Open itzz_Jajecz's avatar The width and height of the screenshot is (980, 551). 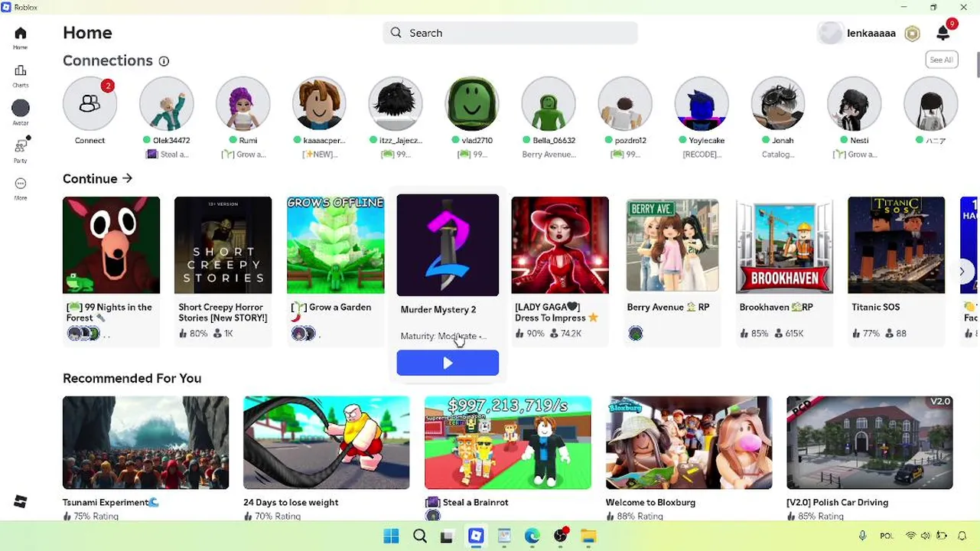point(396,104)
